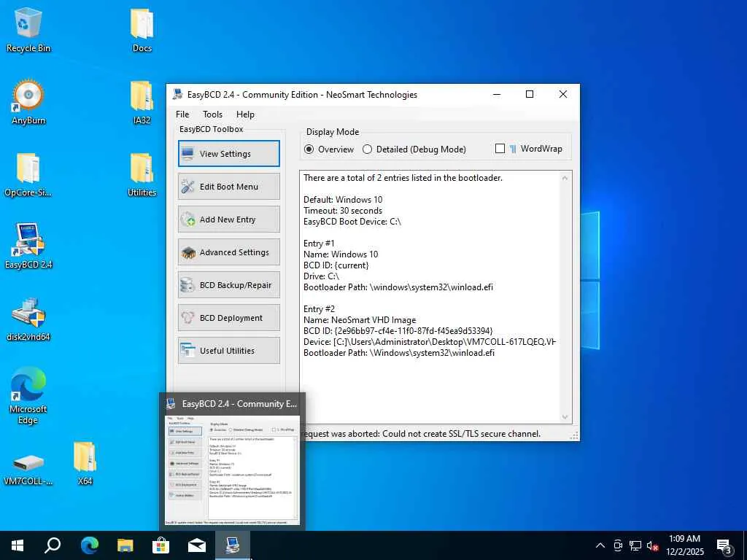This screenshot has height=560, width=747.
Task: Open the Edit Boot Menu section
Action: [228, 186]
